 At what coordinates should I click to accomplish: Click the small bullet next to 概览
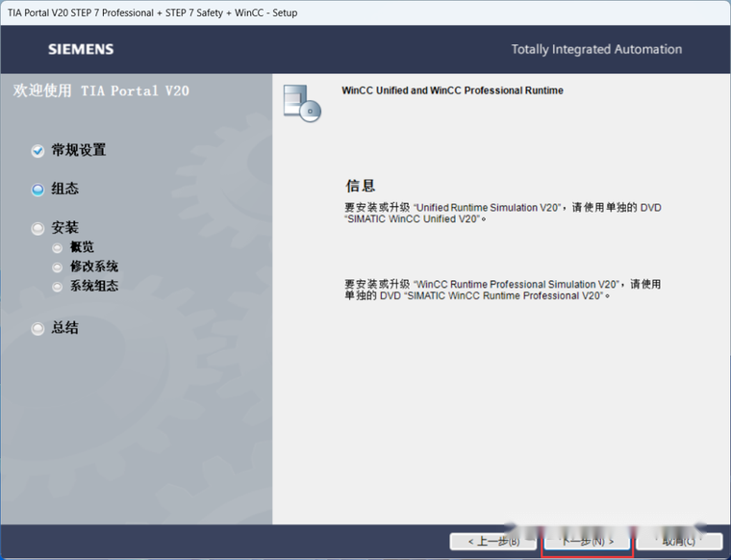(x=58, y=248)
